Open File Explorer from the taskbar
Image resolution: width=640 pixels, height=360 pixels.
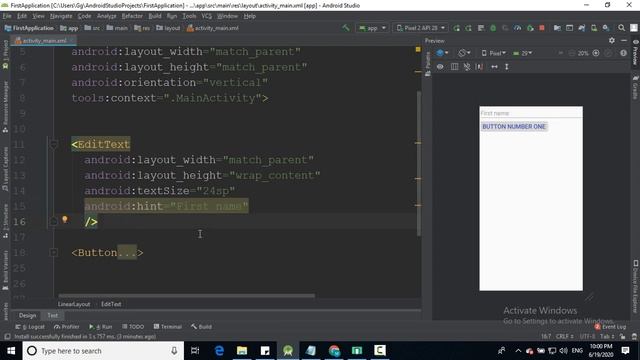(x=242, y=351)
